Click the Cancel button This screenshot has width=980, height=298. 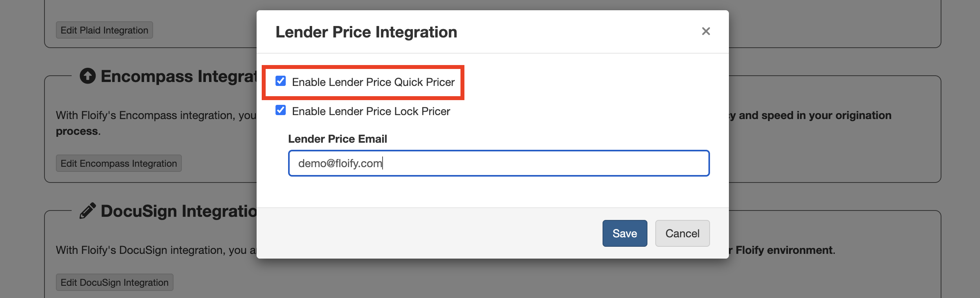pos(682,233)
